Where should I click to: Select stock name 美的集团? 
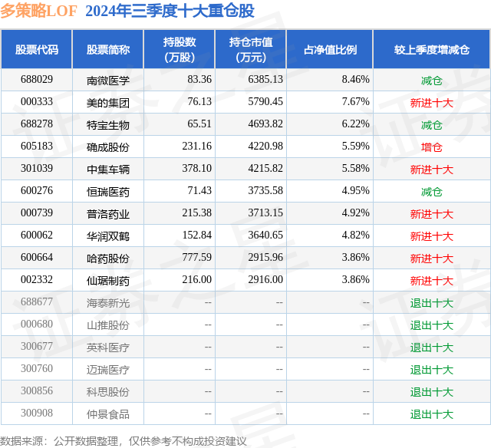[x=108, y=103]
